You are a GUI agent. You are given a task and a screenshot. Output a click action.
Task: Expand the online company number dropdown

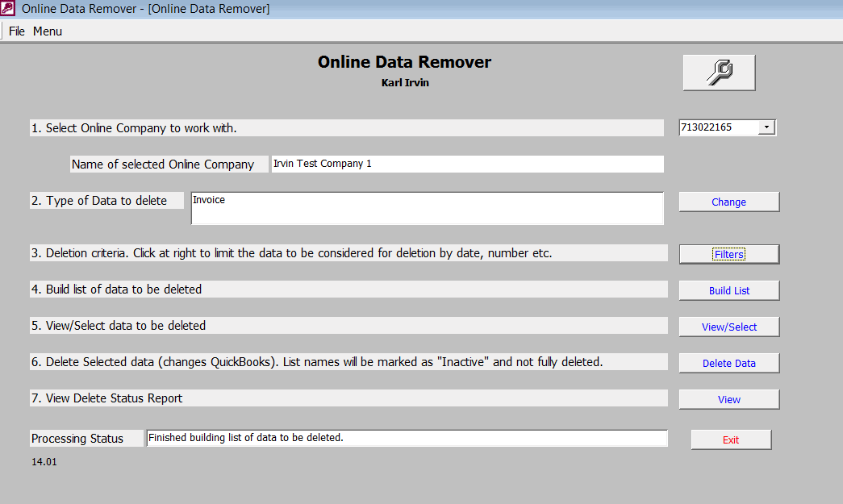(x=766, y=127)
